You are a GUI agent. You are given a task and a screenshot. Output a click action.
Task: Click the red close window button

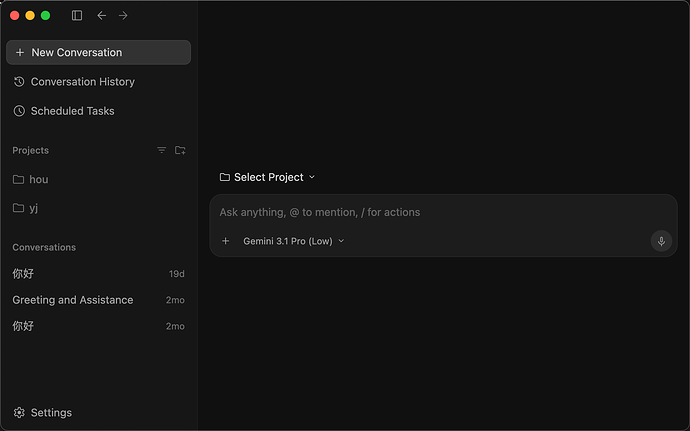click(x=15, y=15)
